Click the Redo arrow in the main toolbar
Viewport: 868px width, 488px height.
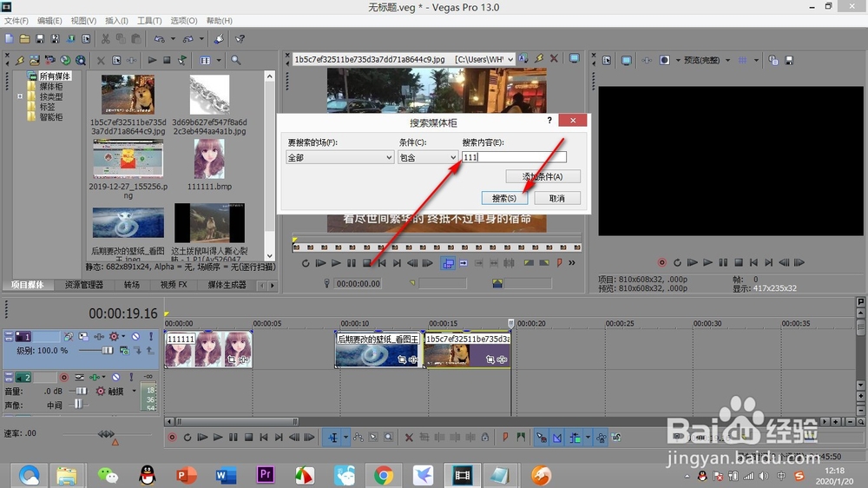(x=188, y=39)
